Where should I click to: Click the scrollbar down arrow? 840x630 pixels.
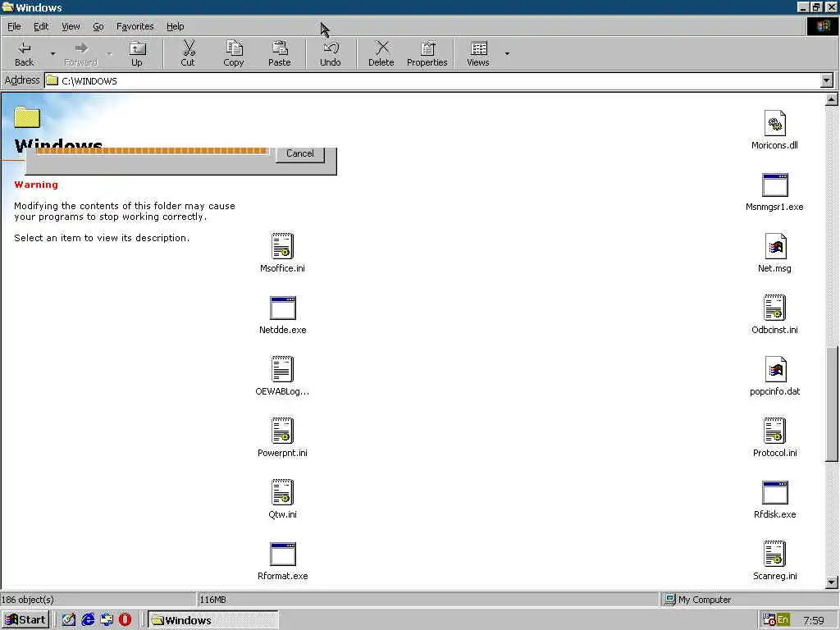point(832,582)
